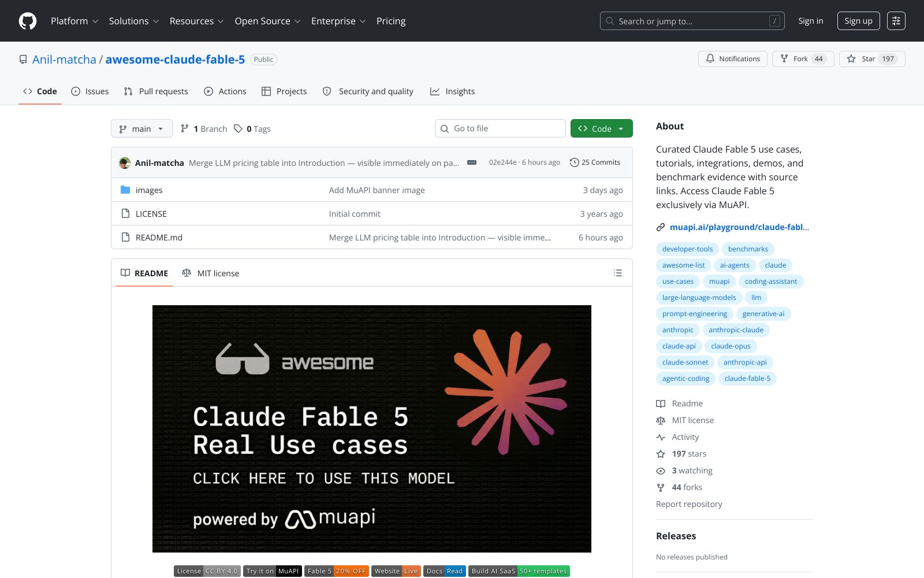
Task: Expand the Solutions menu
Action: [x=134, y=21]
